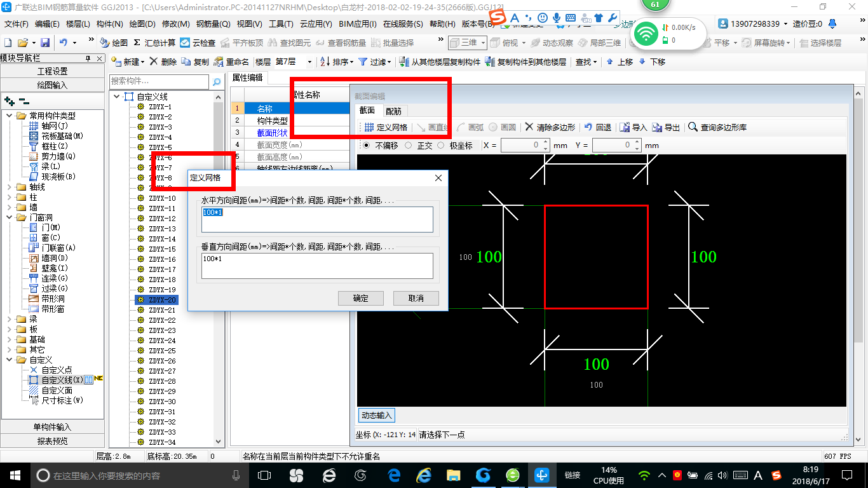Image resolution: width=868 pixels, height=488 pixels.
Task: Select 剪力墙(Q) in the navigation tree
Action: point(58,156)
